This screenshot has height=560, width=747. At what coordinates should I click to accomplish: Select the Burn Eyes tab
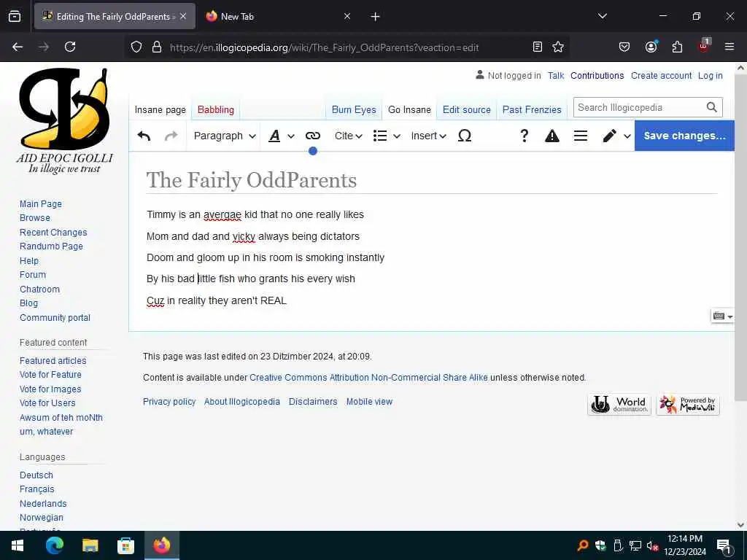[x=354, y=109]
